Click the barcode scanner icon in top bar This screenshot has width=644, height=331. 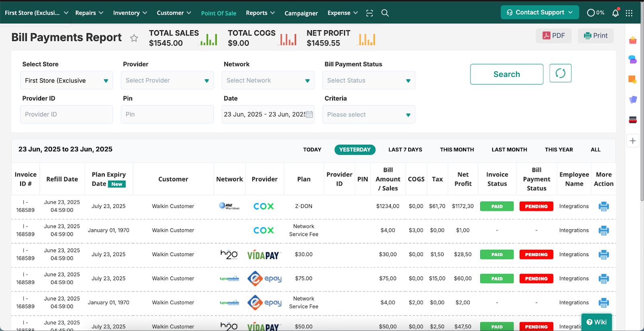(369, 13)
